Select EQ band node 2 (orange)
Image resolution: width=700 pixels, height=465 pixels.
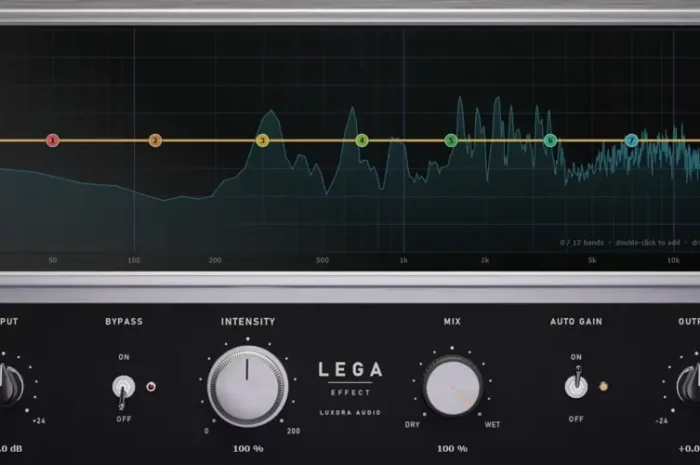(x=155, y=141)
